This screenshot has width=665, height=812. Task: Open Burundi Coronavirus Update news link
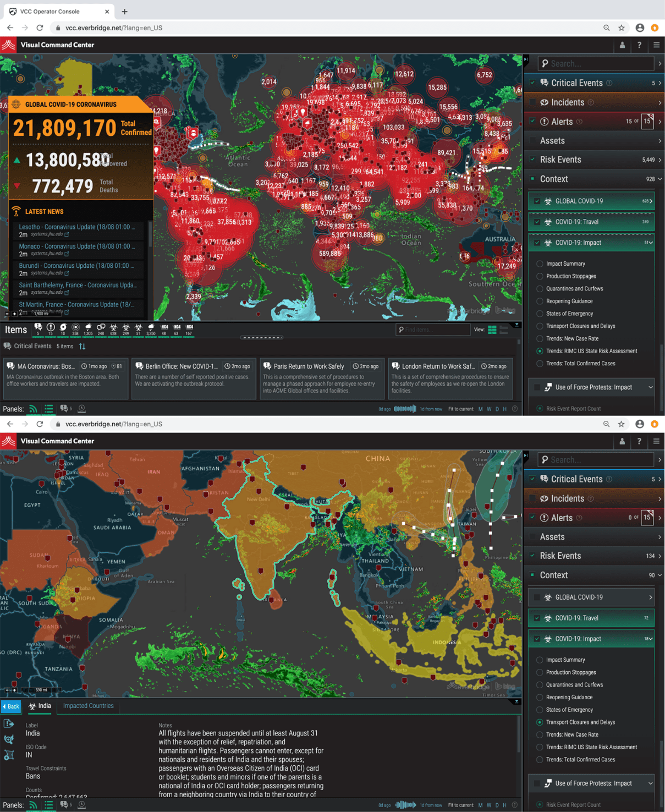(x=77, y=266)
